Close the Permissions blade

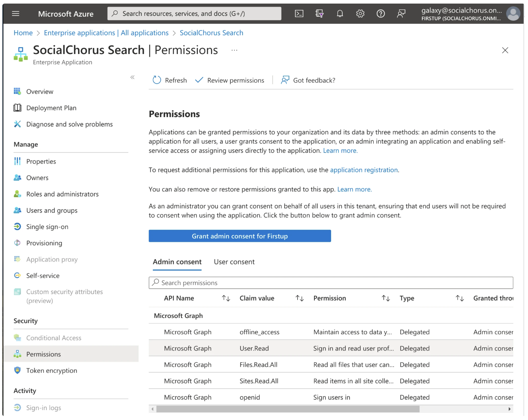[505, 50]
